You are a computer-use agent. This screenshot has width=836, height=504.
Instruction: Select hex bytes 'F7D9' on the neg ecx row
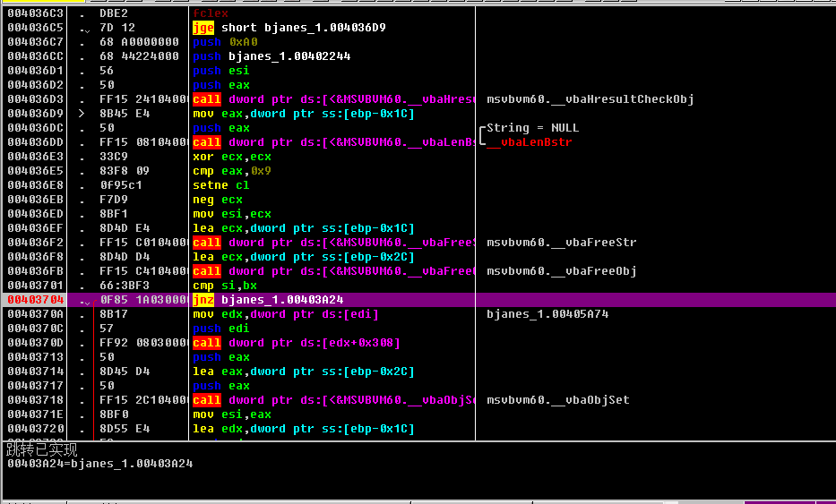[x=114, y=200]
